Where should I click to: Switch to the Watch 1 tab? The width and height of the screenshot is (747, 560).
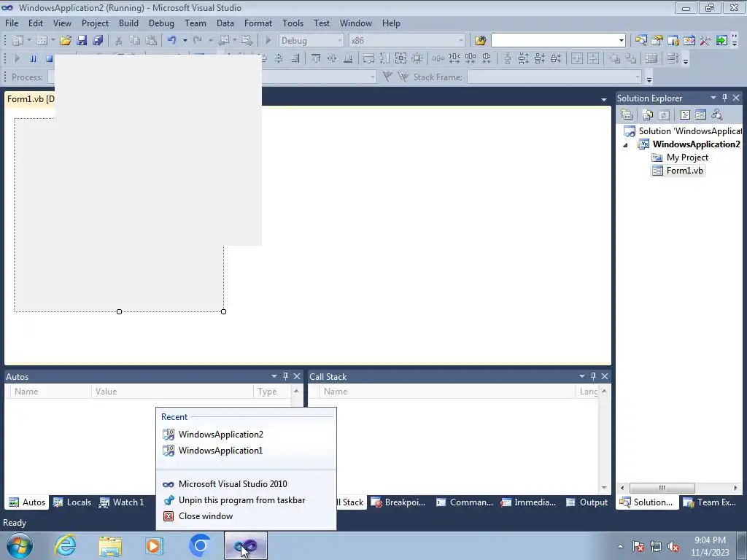[x=122, y=502]
